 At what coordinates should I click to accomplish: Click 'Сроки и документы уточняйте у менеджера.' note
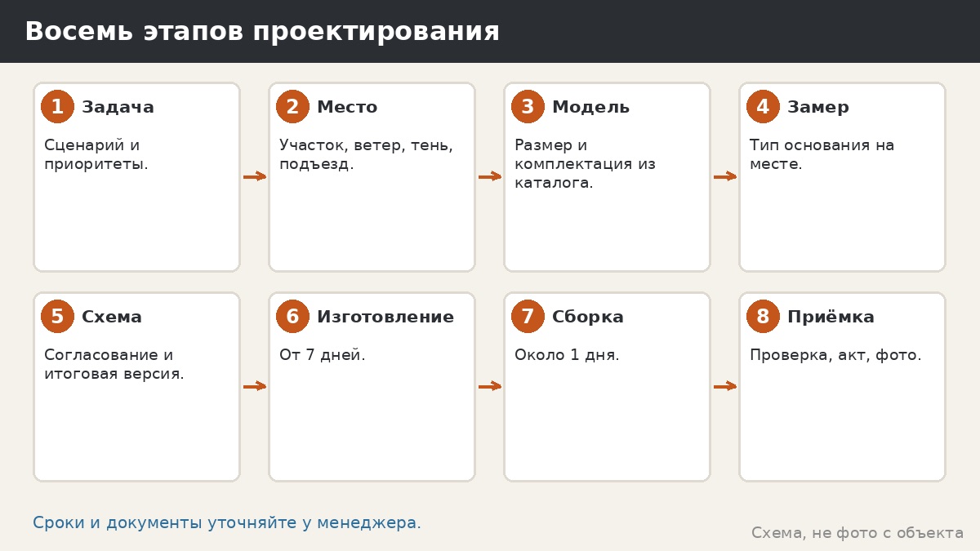tap(227, 523)
